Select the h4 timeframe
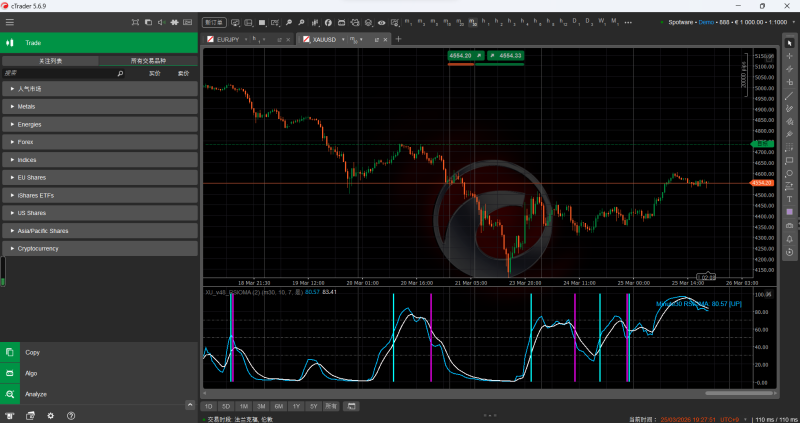 tap(525, 22)
